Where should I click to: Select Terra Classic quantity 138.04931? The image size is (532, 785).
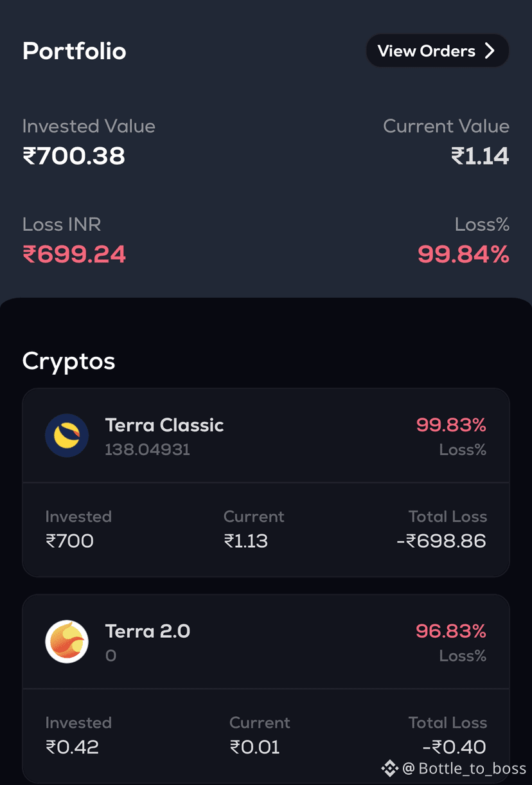tap(148, 449)
